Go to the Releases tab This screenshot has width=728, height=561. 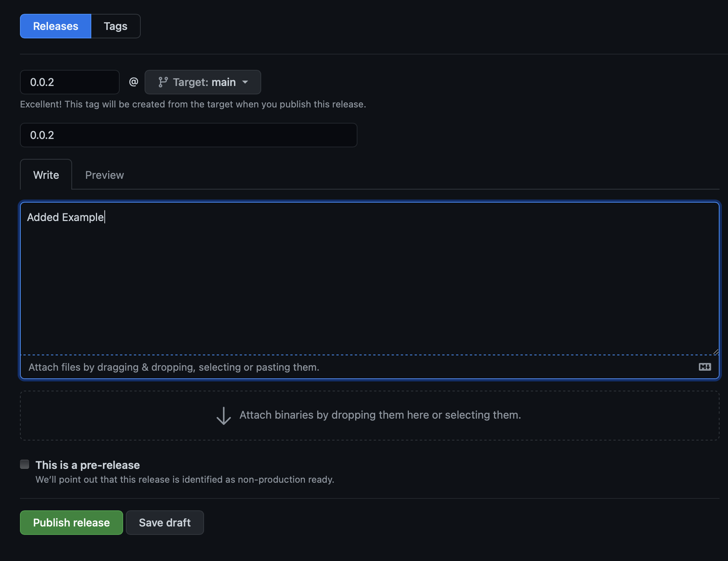tap(56, 26)
